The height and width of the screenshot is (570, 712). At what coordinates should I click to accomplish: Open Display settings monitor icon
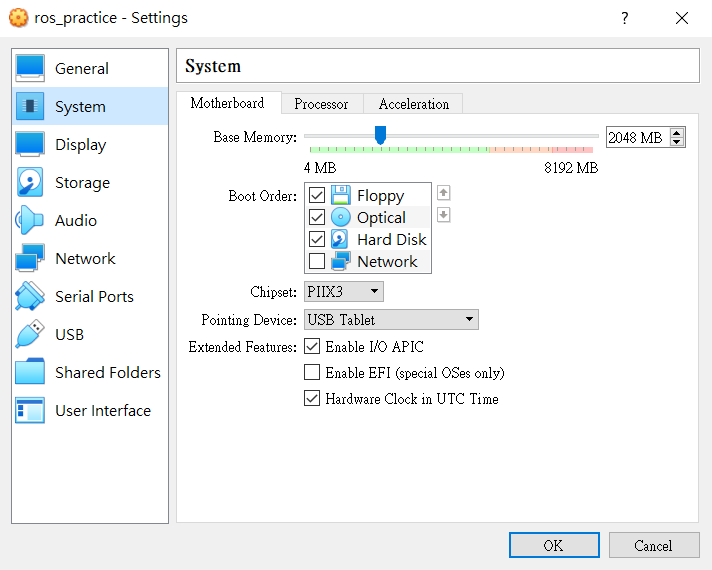pyautogui.click(x=30, y=144)
